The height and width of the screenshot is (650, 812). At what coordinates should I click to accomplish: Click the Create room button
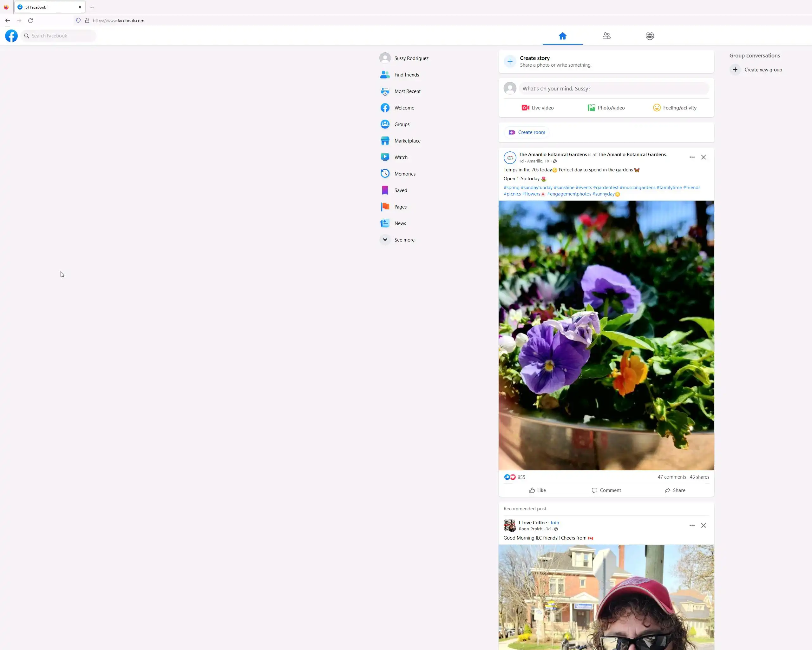527,132
